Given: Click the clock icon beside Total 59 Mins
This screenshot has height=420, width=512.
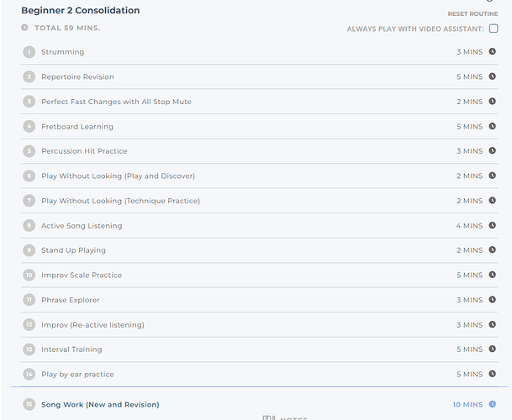Looking at the screenshot, I should pos(24,28).
